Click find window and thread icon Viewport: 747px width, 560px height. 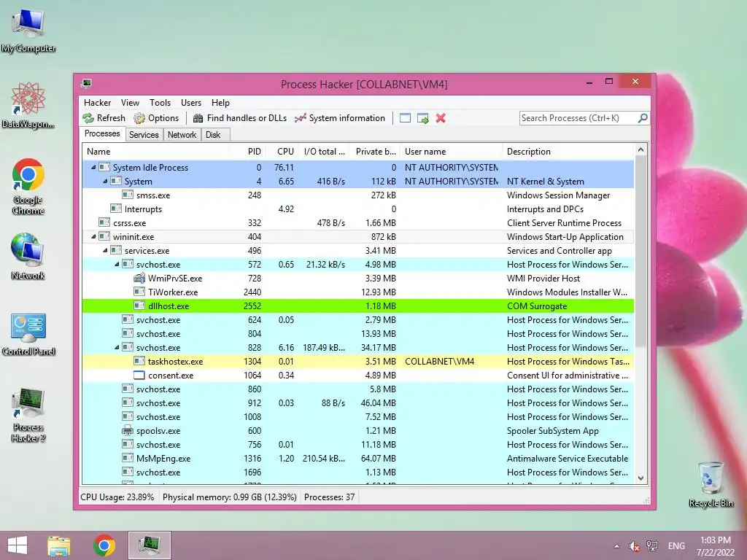tap(422, 118)
